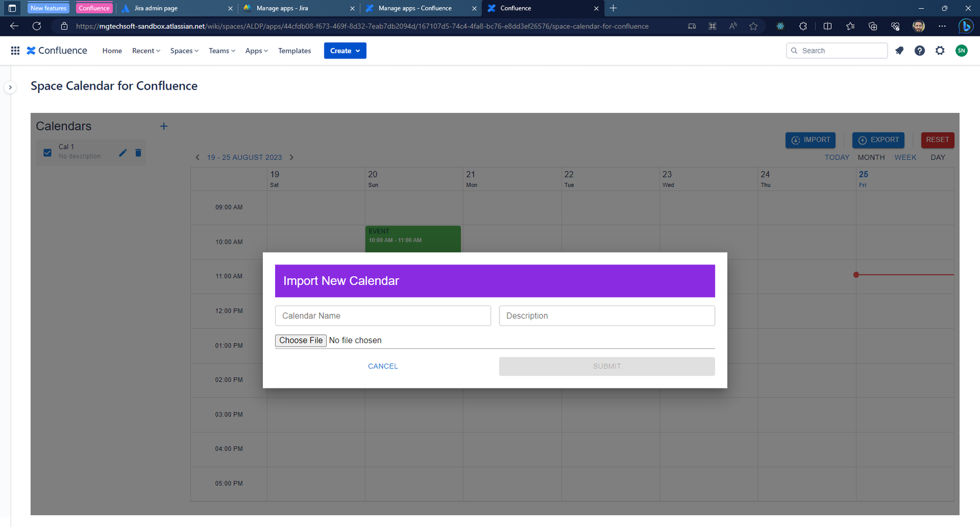Open Templates in navigation
This screenshot has height=527, width=980.
(294, 51)
